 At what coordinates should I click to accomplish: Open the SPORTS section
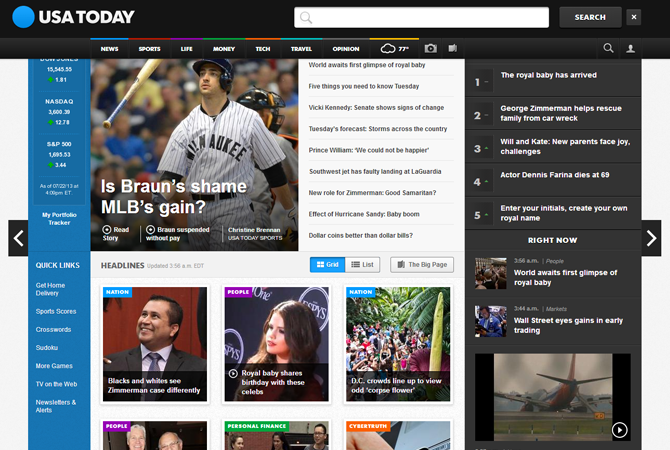click(150, 49)
